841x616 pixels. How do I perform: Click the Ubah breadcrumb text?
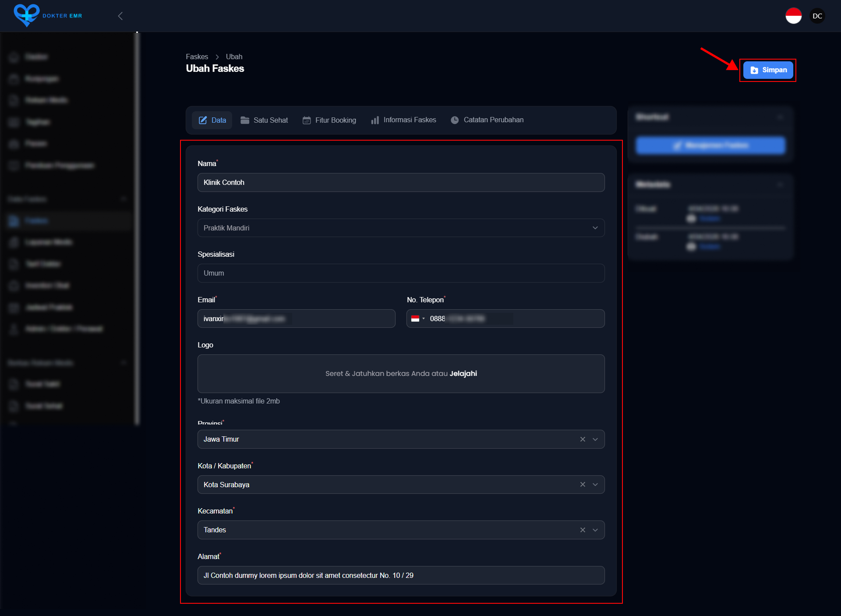coord(234,57)
